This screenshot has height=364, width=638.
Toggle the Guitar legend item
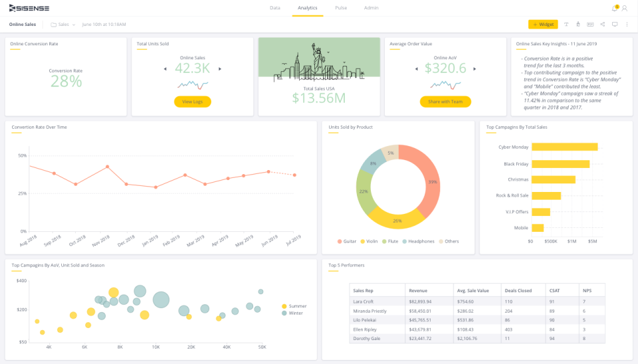point(347,241)
